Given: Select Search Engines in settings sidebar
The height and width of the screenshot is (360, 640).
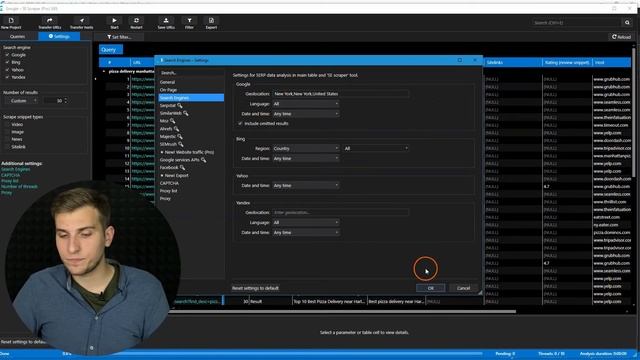Looking at the screenshot, I should pos(191,98).
